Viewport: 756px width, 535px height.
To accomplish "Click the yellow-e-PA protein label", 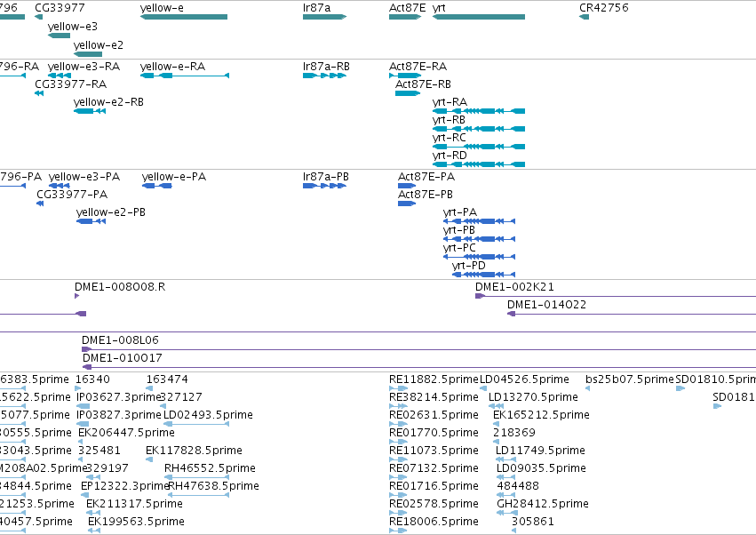I will 174,177.
